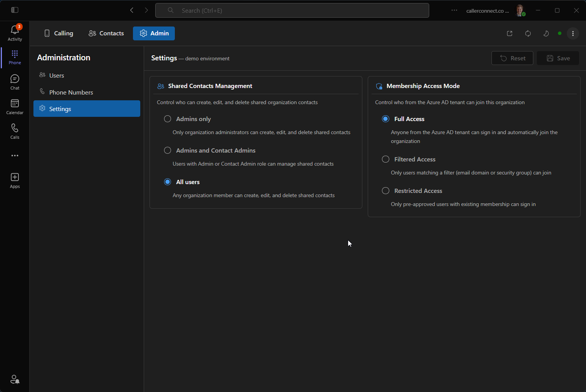Save the organization settings
This screenshot has height=392, width=586.
[x=558, y=58]
